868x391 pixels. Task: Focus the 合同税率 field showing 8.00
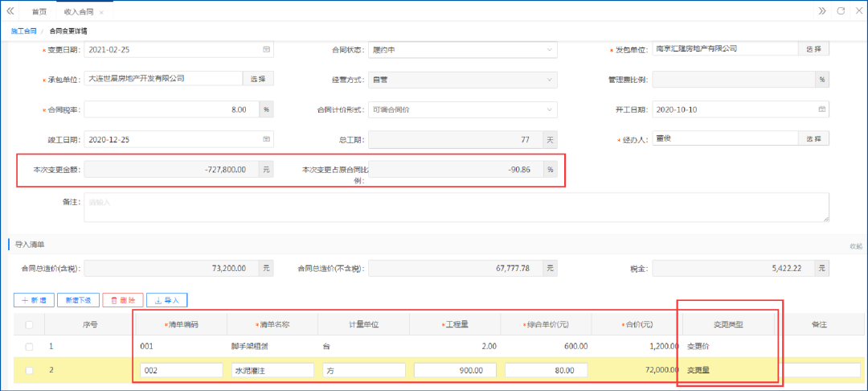click(x=172, y=109)
